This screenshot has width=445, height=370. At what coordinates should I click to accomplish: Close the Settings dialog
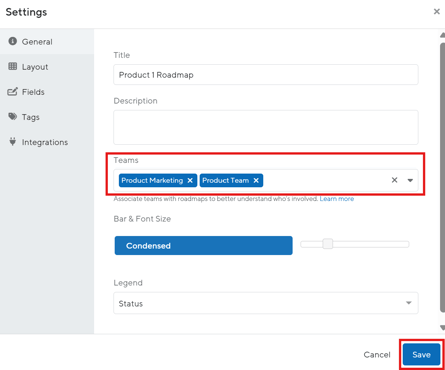click(437, 12)
